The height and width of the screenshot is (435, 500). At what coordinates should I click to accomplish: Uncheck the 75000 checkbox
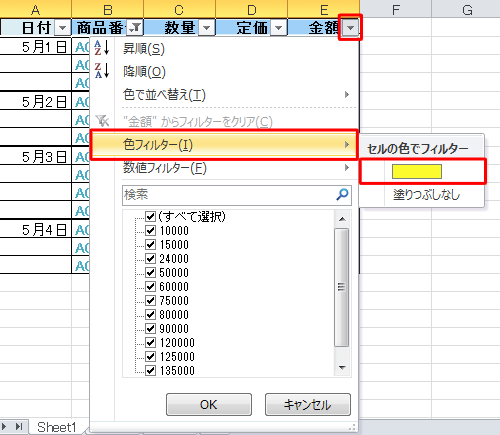pos(151,301)
